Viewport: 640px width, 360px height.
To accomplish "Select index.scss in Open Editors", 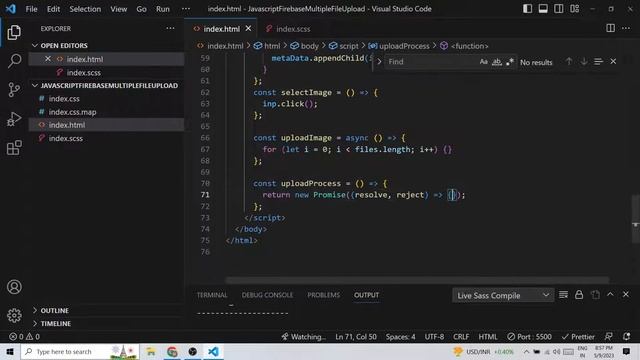I will 106,72.
